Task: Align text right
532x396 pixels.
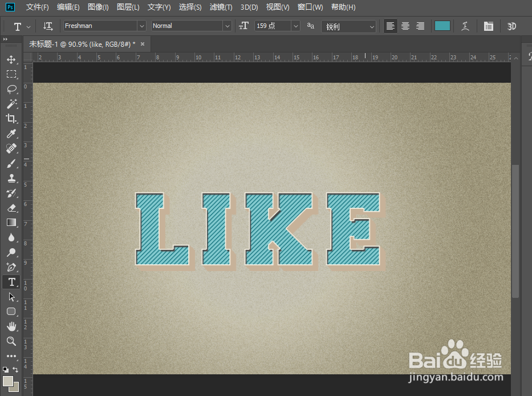Action: [x=420, y=26]
